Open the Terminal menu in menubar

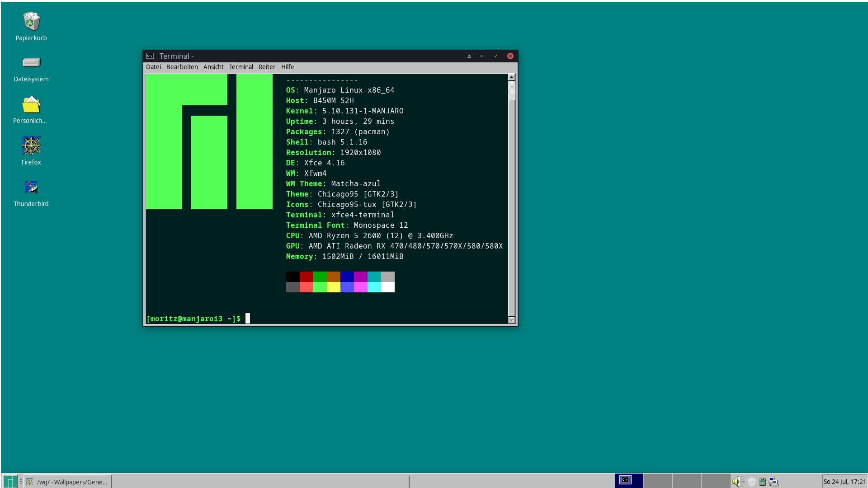tap(241, 67)
